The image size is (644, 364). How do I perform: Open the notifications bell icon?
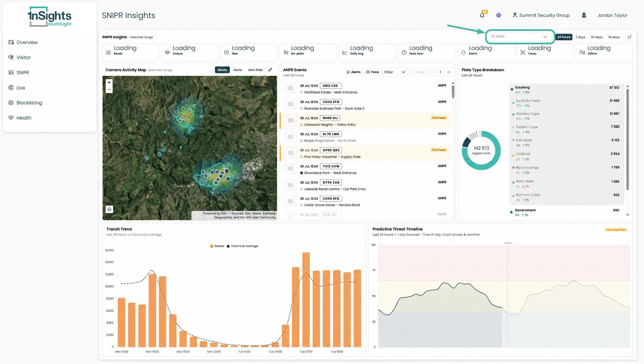[x=482, y=15]
